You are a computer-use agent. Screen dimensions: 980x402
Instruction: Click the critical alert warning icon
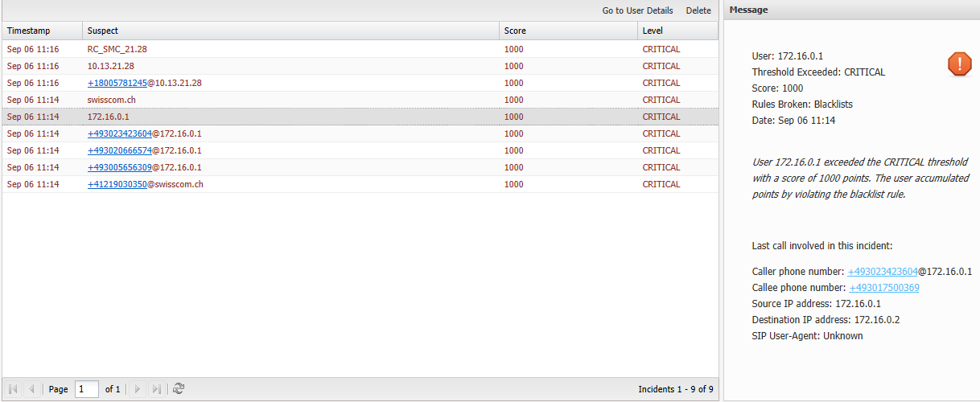(x=959, y=64)
